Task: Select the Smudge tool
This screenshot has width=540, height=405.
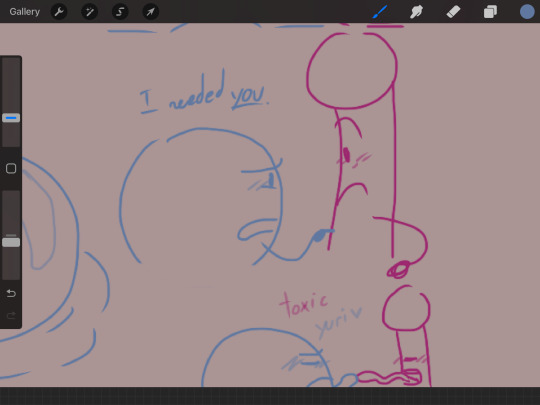Action: [416, 12]
